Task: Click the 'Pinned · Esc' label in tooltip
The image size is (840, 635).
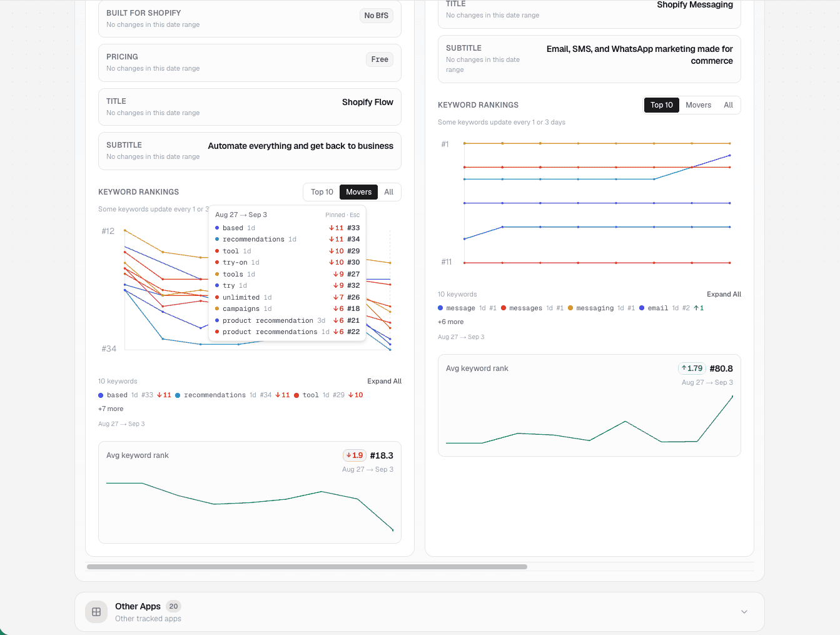Action: tap(342, 215)
